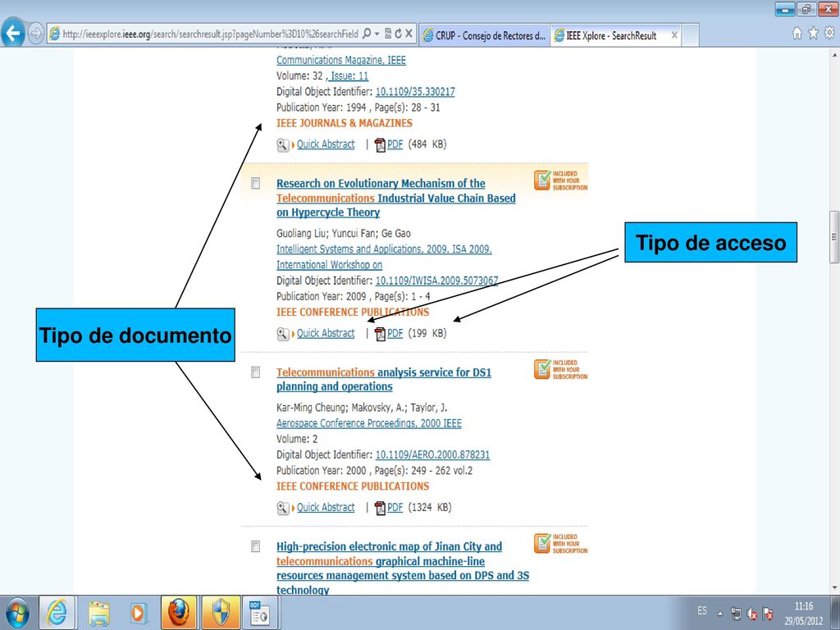This screenshot has height=630, width=840.
Task: Open the address bar dropdown arrow
Action: (x=377, y=34)
